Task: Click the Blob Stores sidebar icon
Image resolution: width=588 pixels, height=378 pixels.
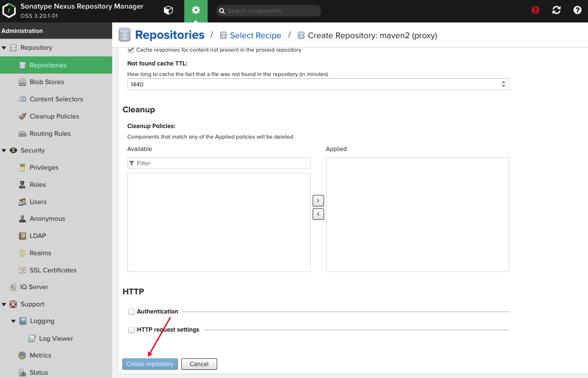Action: [22, 82]
